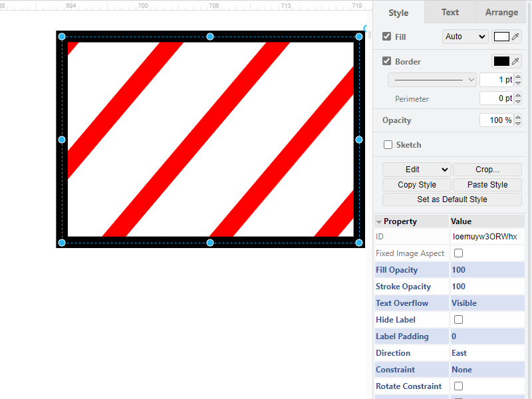532x399 pixels.
Task: Increase border line width stepper
Action: [518, 77]
